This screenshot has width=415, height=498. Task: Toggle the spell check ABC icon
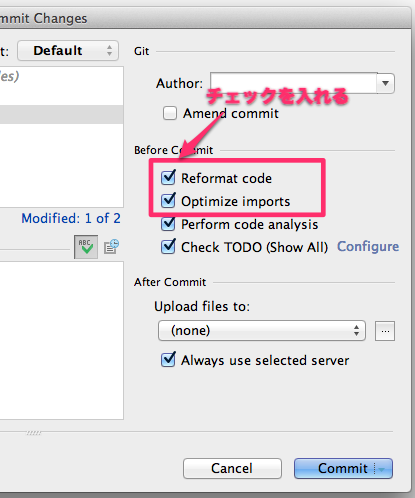point(86,247)
